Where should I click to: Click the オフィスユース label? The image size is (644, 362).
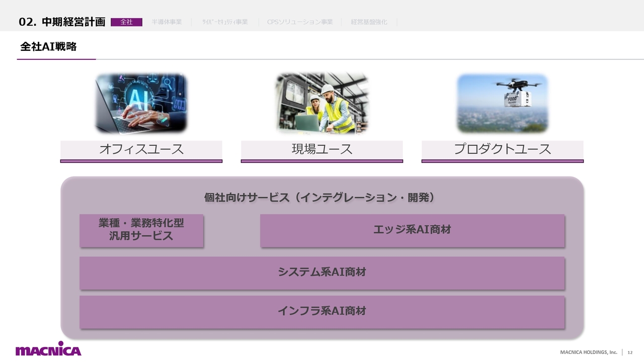tap(141, 149)
